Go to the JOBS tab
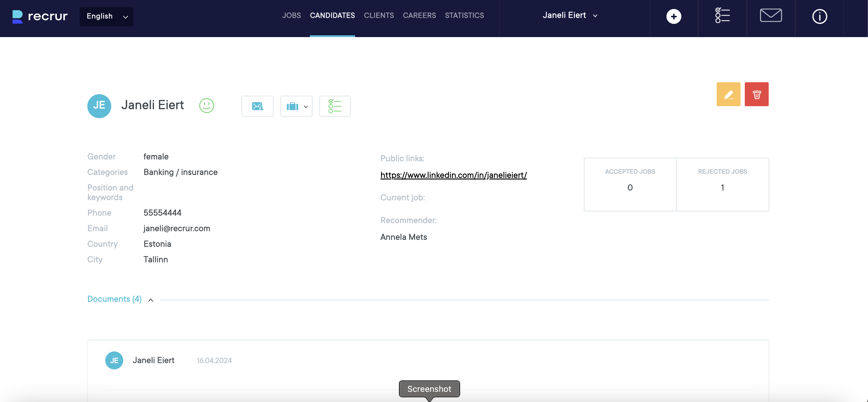Screen dimensions: 868x402 click(291, 16)
